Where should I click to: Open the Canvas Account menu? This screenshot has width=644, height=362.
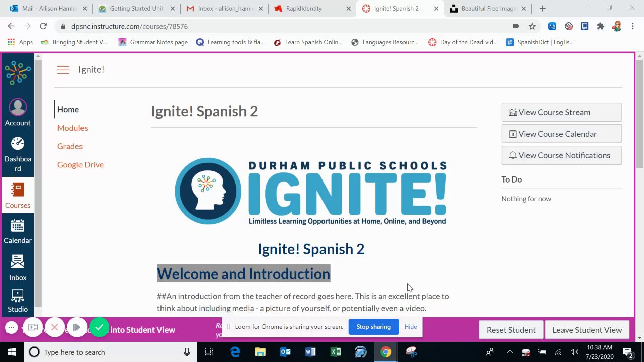click(18, 113)
